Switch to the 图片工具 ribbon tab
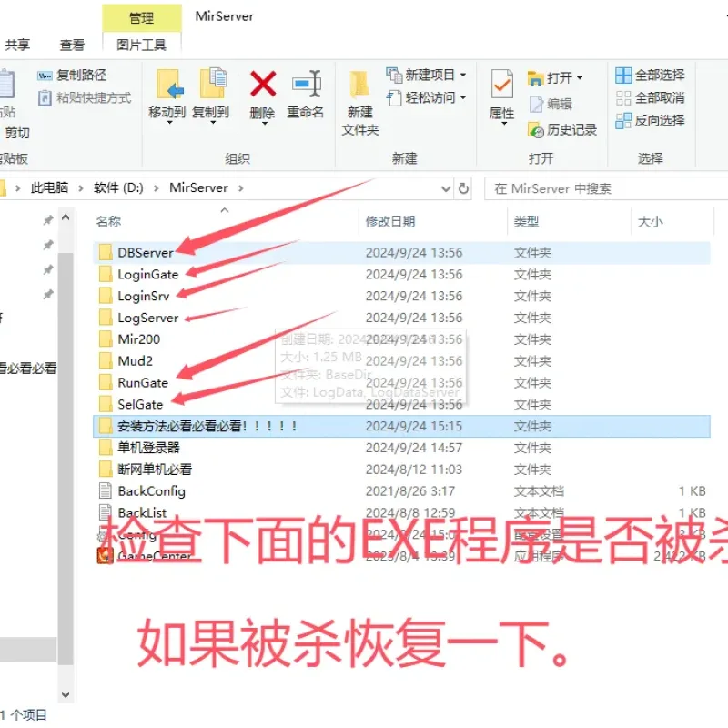This screenshot has width=728, height=728. [x=142, y=45]
